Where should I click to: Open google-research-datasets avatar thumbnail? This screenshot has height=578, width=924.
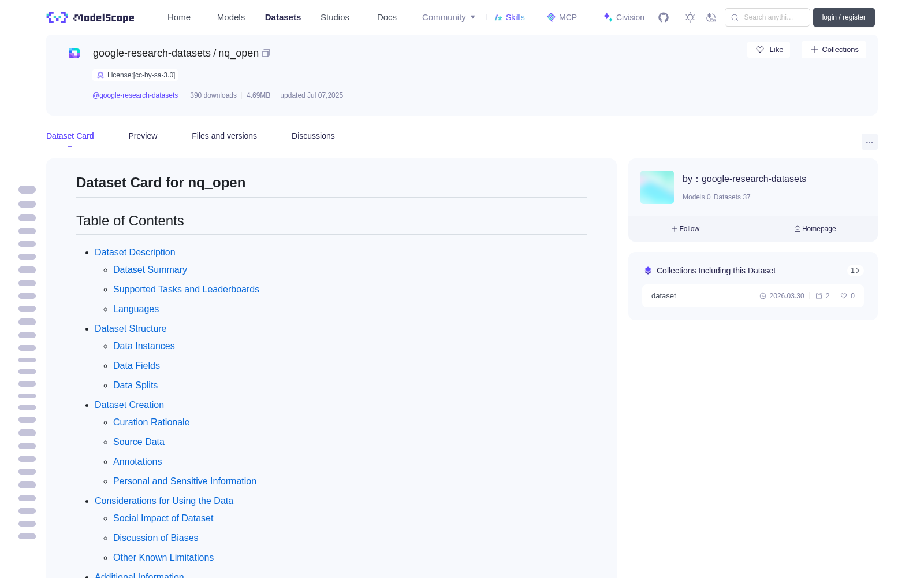click(x=657, y=187)
